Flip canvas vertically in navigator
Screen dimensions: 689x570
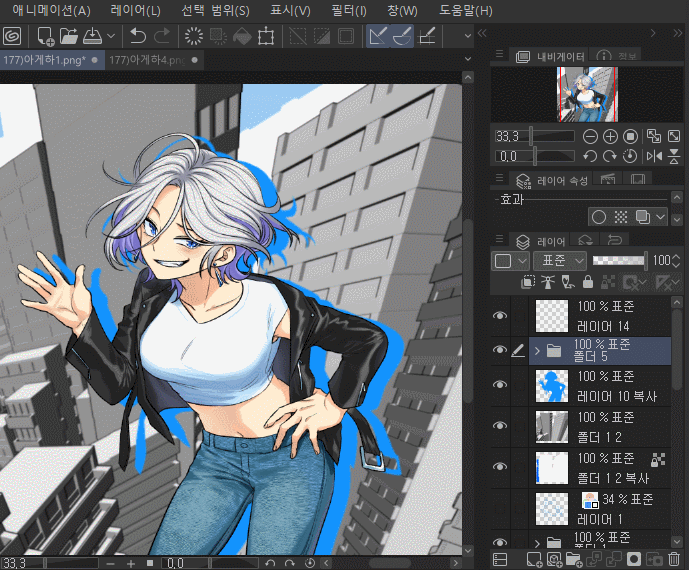click(674, 156)
